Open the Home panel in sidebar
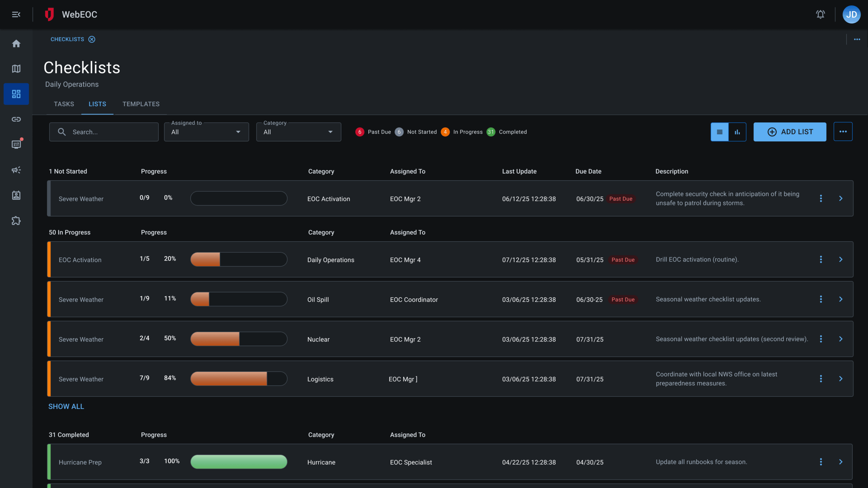Screen dimensions: 868x488 point(16,43)
